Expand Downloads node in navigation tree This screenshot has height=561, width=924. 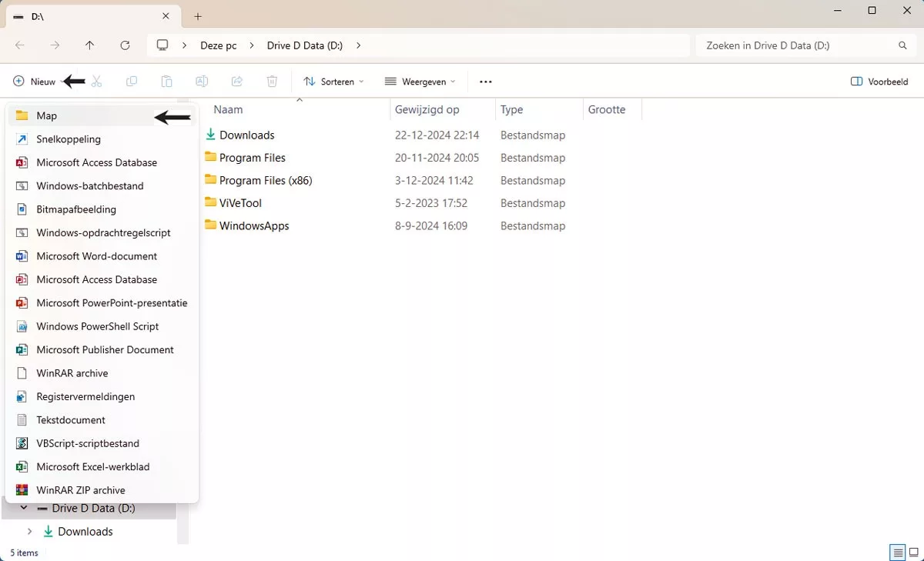[x=29, y=532]
